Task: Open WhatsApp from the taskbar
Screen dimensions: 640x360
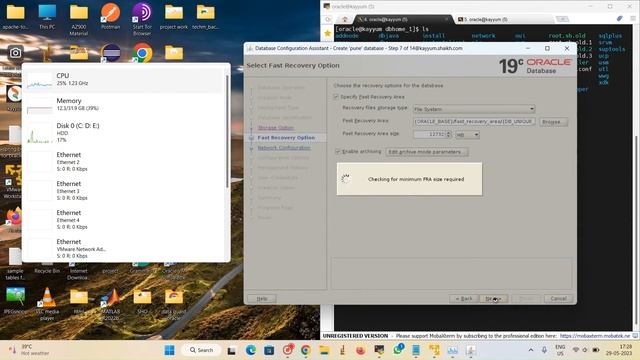Action: 398,350
